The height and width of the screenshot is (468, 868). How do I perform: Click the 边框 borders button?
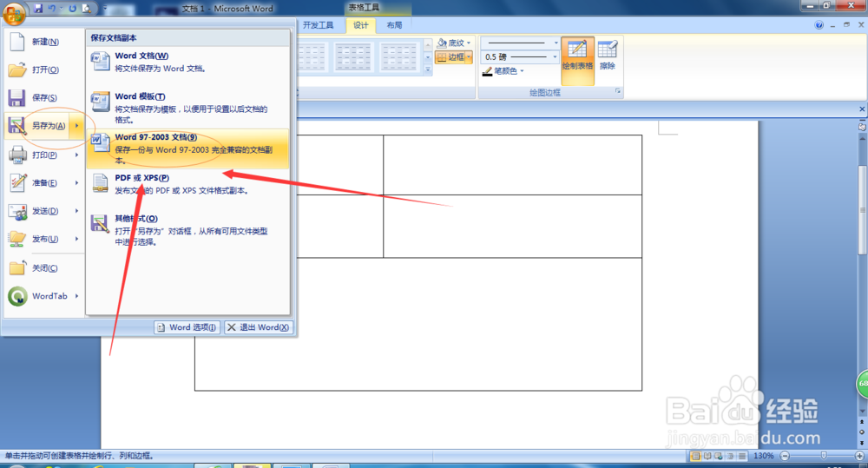tap(450, 57)
